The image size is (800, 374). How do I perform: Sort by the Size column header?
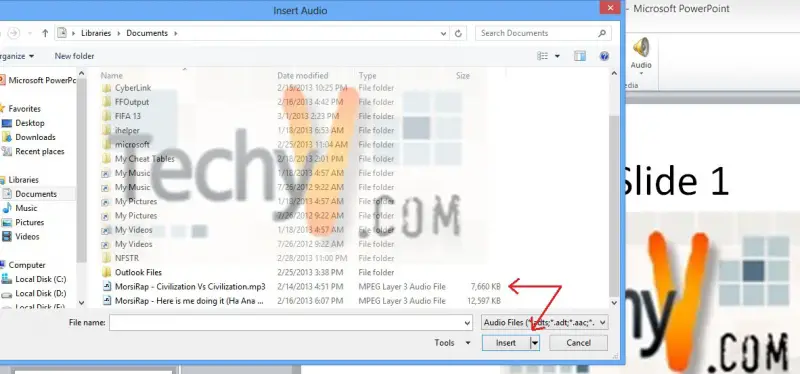coord(463,76)
